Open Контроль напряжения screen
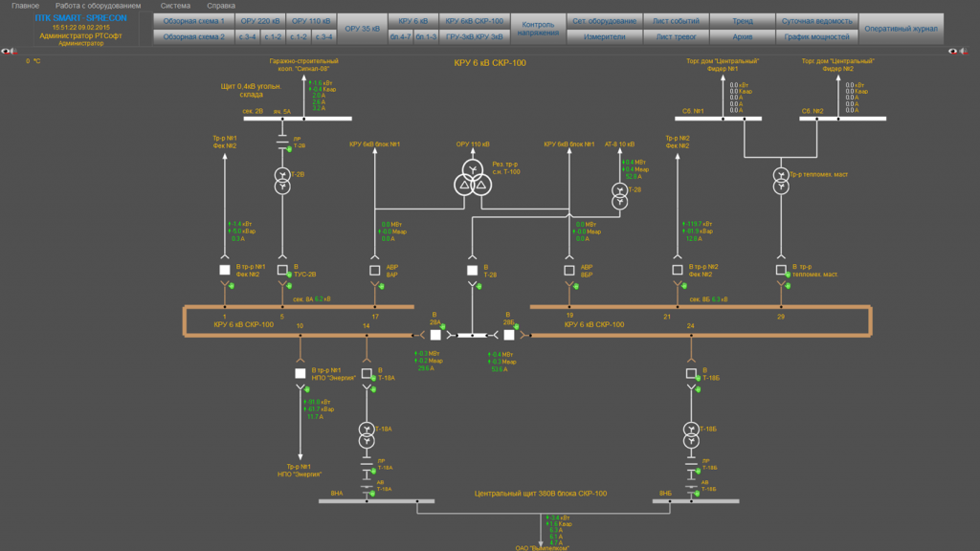 tap(538, 29)
